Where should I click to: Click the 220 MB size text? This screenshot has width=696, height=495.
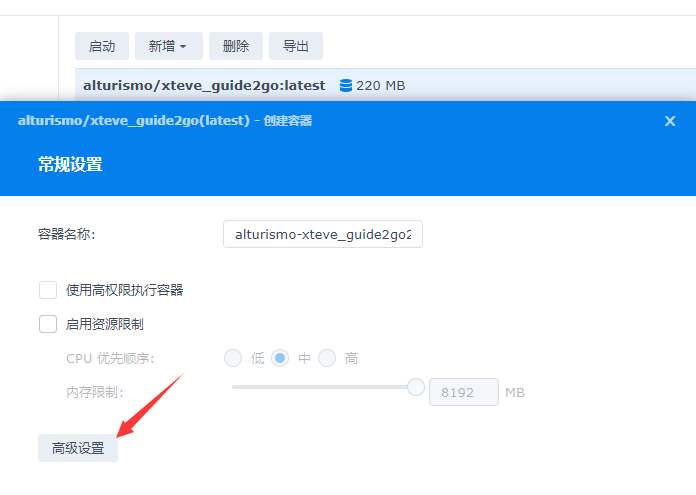381,85
